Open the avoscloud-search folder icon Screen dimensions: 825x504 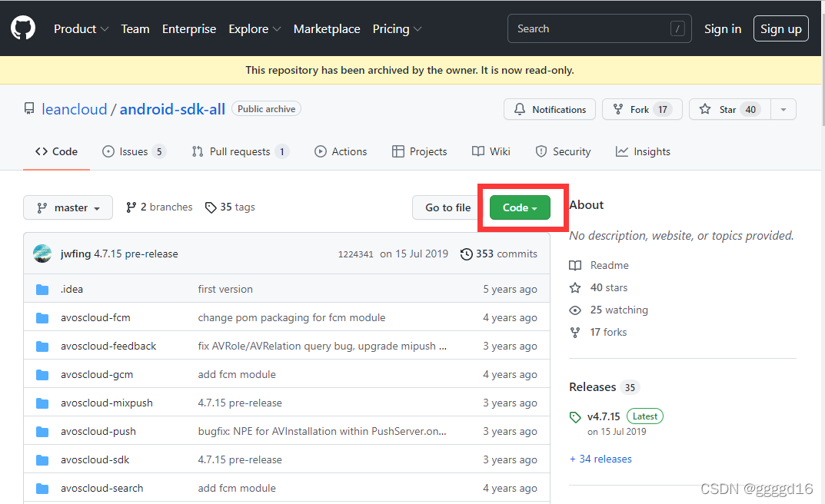42,488
